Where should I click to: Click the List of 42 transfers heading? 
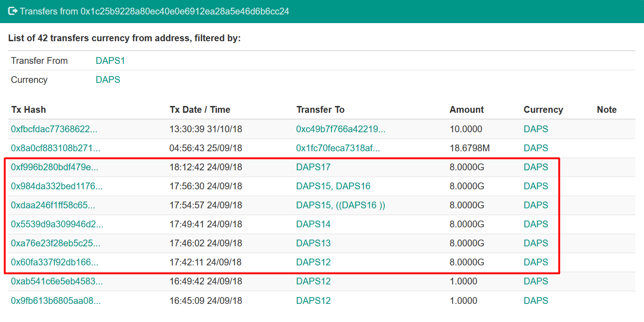pos(124,38)
